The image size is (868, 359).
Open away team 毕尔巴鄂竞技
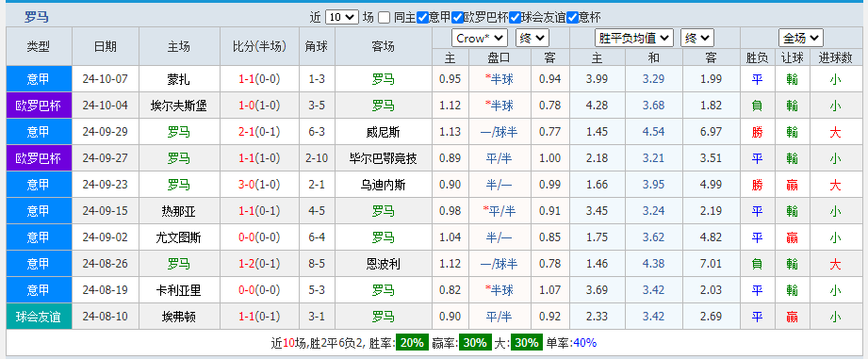tap(383, 158)
